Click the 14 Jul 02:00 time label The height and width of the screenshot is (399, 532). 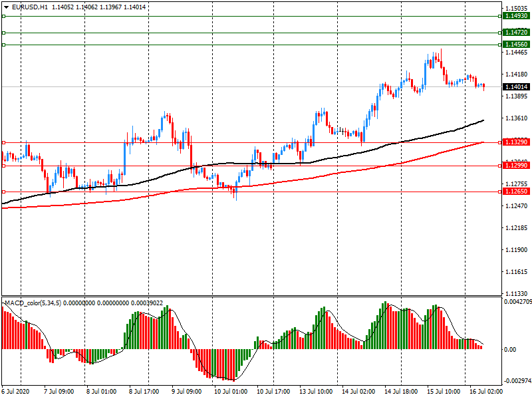coord(358,391)
